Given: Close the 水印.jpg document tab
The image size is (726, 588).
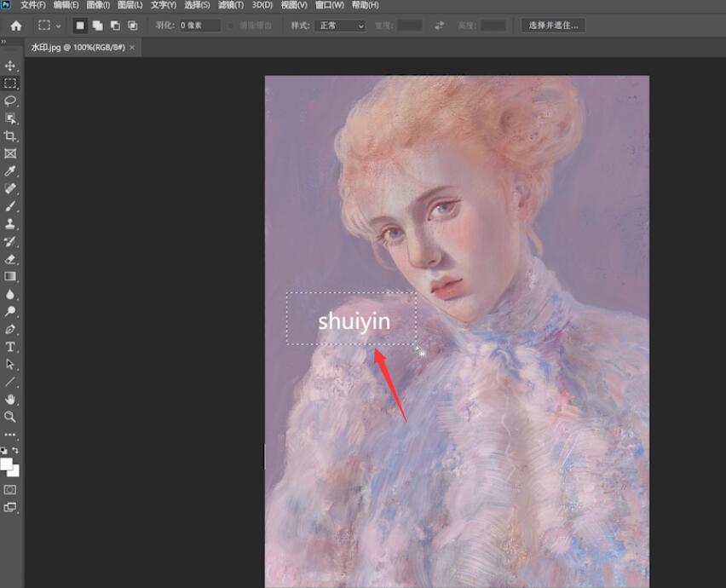Looking at the screenshot, I should point(132,47).
